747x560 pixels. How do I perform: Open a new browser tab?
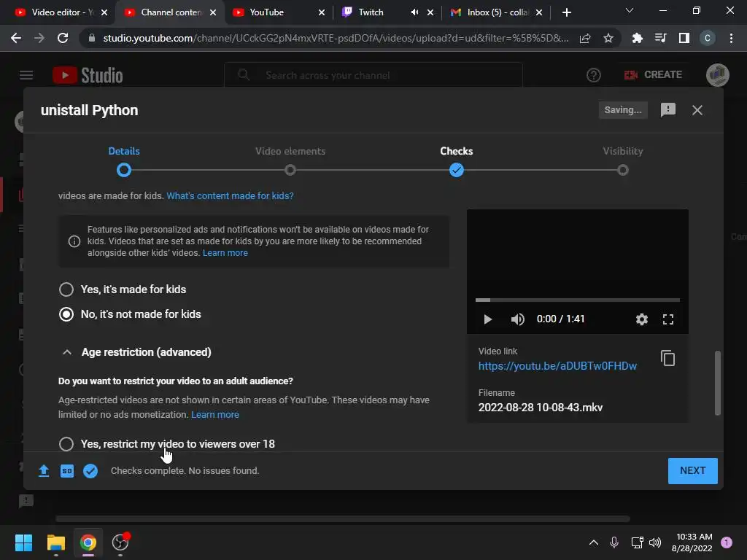click(x=566, y=12)
